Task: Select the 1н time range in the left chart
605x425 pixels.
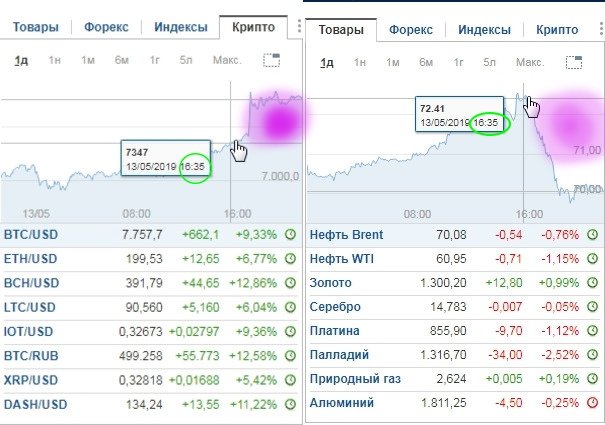Action: pyautogui.click(x=54, y=61)
